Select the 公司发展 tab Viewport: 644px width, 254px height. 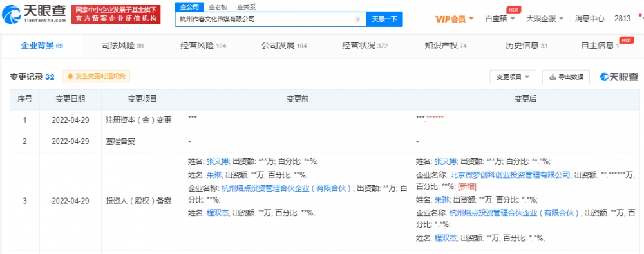[284, 46]
